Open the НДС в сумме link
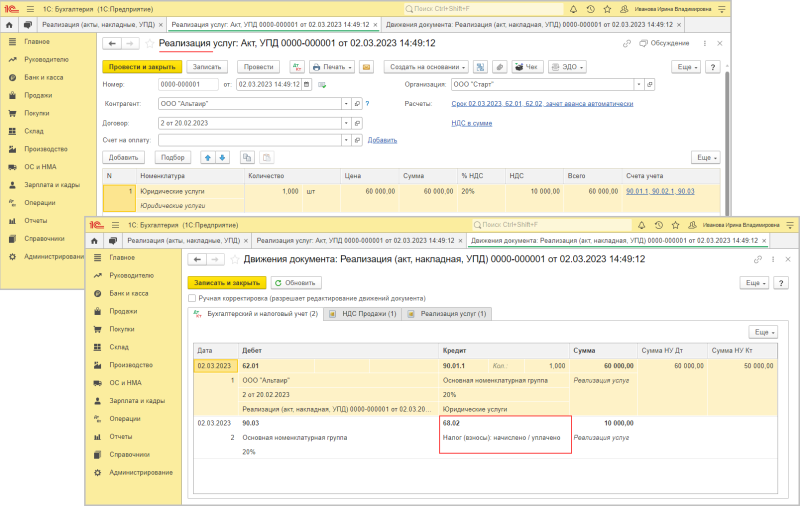Viewport: 800px width, 506px height. pyautogui.click(x=471, y=123)
